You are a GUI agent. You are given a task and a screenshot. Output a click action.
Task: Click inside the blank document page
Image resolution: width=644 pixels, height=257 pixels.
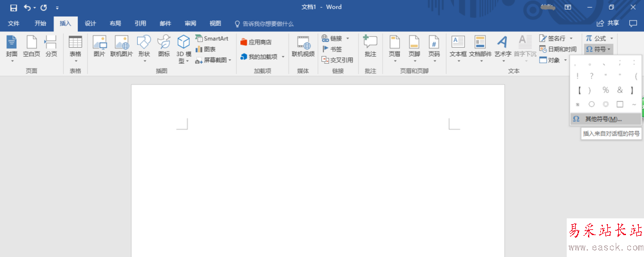click(317, 171)
